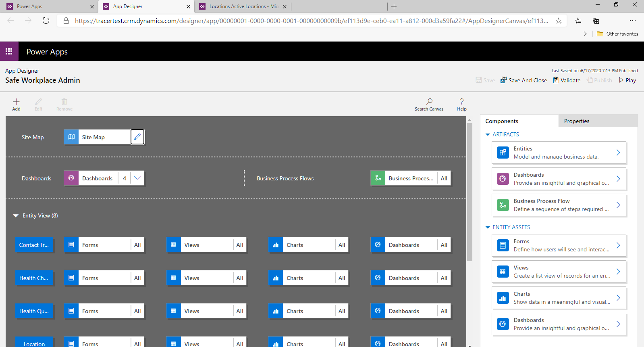Switch to Locations Active Locations browser tab
The width and height of the screenshot is (644, 347).
(242, 6)
